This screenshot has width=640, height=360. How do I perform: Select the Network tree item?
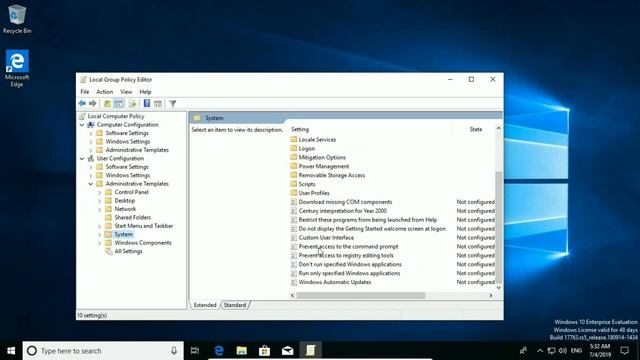tap(125, 209)
